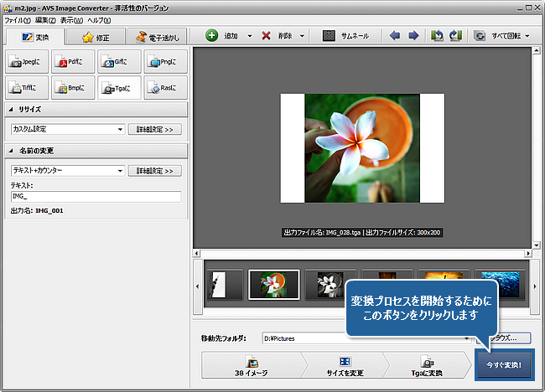Select the Jpeg output format button
This screenshot has width=545, height=392.
27,61
